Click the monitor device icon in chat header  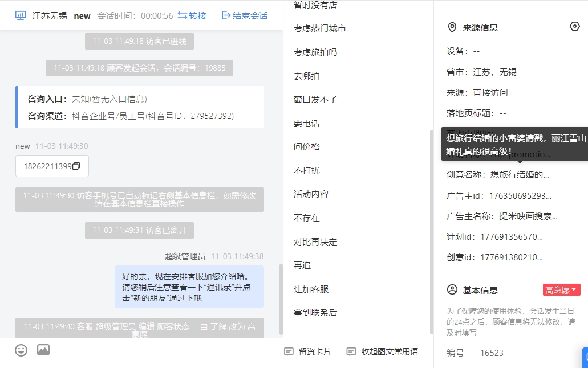[x=21, y=15]
